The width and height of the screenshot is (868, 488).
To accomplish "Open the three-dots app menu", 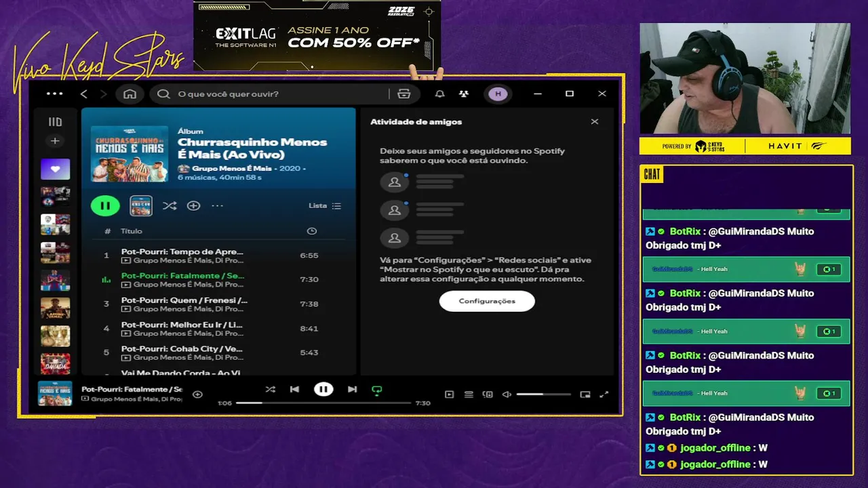I will pyautogui.click(x=54, y=94).
